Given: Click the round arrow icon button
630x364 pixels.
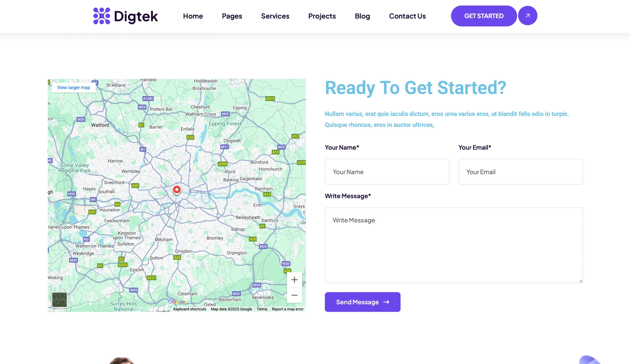Looking at the screenshot, I should [527, 16].
